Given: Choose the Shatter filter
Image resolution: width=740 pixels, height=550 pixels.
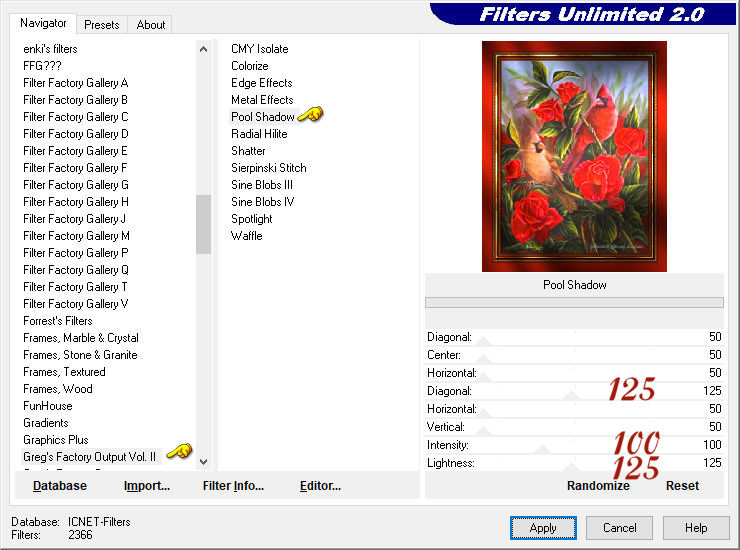Looking at the screenshot, I should [248, 151].
